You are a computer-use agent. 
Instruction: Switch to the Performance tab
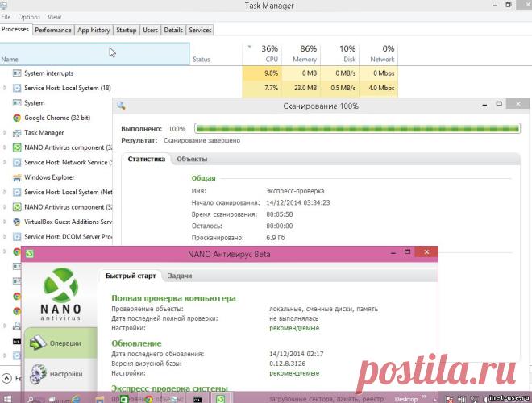tap(53, 30)
